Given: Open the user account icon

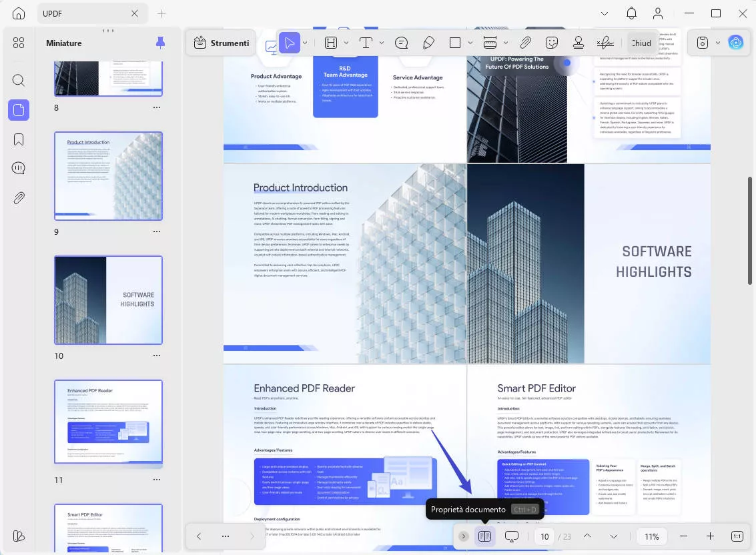Looking at the screenshot, I should pyautogui.click(x=658, y=13).
